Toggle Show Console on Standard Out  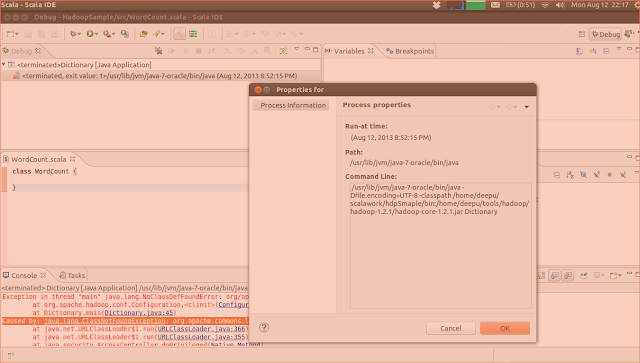click(x=554, y=276)
